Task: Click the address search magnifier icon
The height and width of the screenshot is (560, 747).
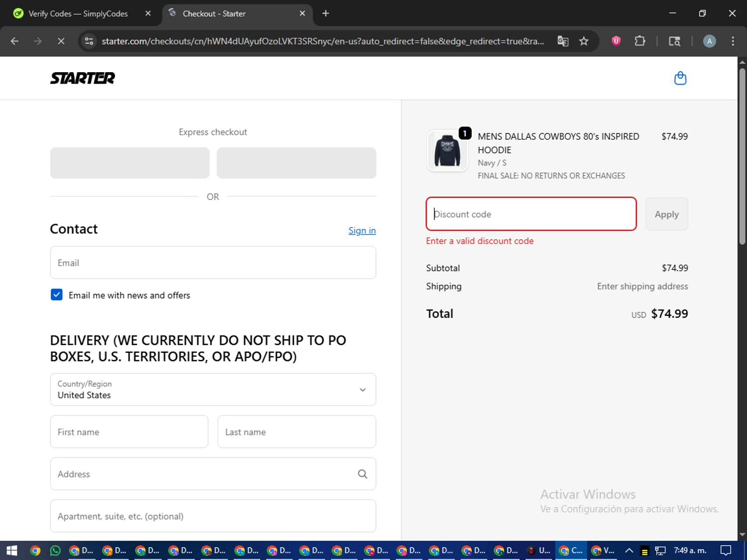Action: click(363, 474)
